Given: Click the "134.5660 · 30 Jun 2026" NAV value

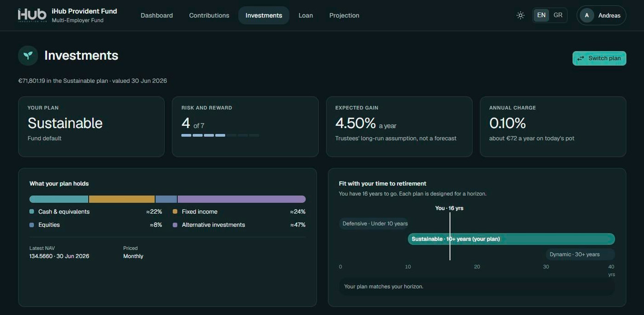Looking at the screenshot, I should 59,256.
